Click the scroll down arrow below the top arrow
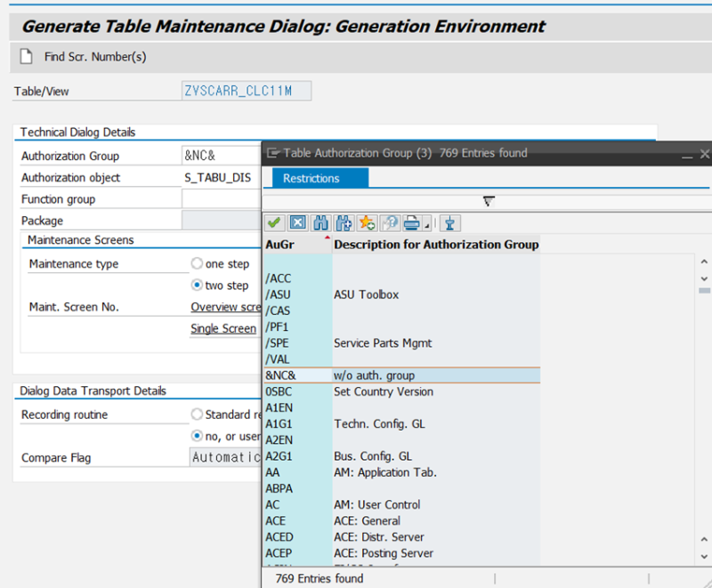Screen dimensions: 712x588 point(704,278)
